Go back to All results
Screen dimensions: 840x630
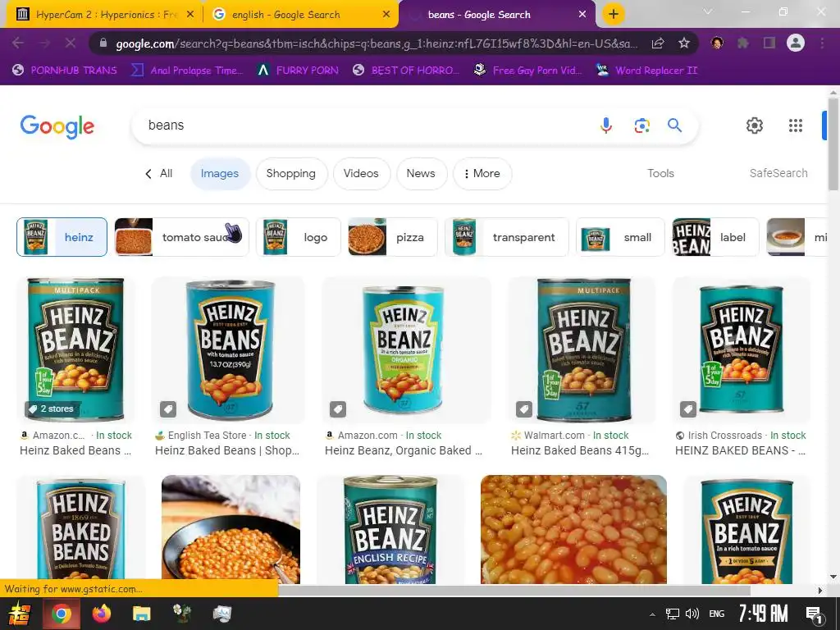pyautogui.click(x=159, y=174)
